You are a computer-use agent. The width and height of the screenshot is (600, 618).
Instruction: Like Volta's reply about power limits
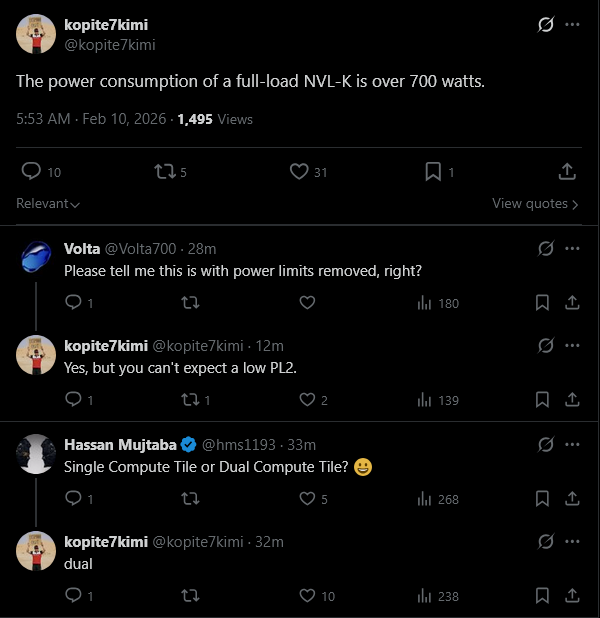(x=308, y=302)
